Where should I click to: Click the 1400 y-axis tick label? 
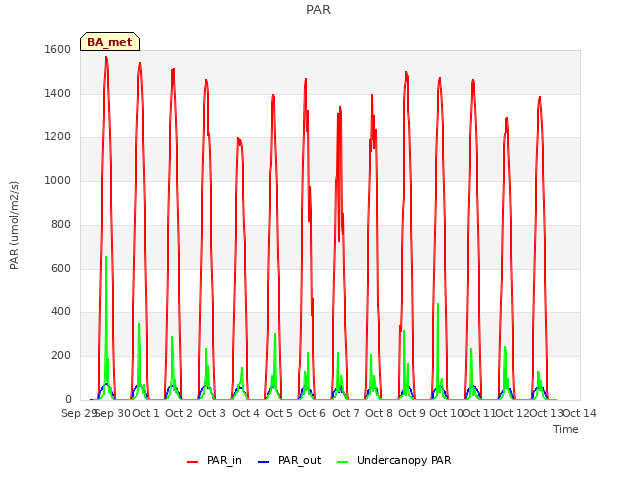coord(58,93)
